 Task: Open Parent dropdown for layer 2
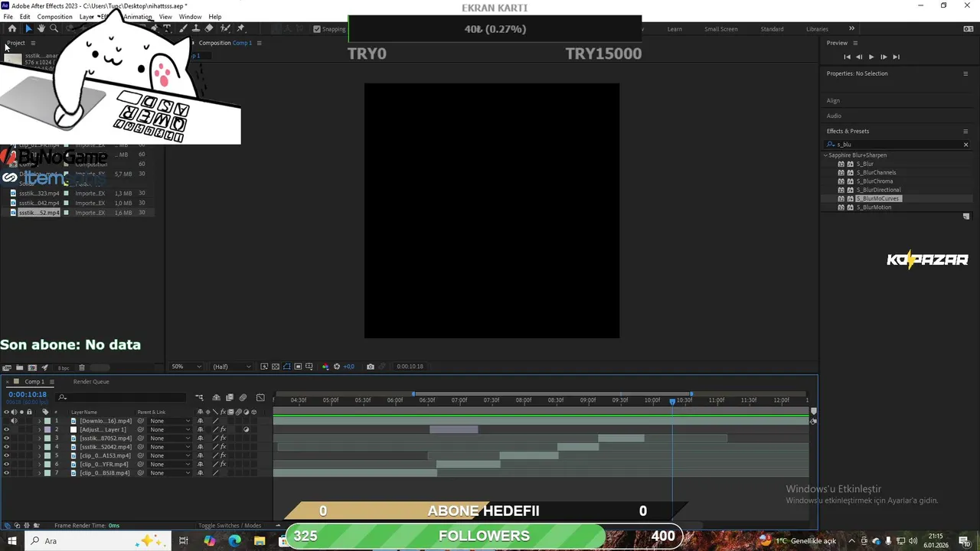169,429
